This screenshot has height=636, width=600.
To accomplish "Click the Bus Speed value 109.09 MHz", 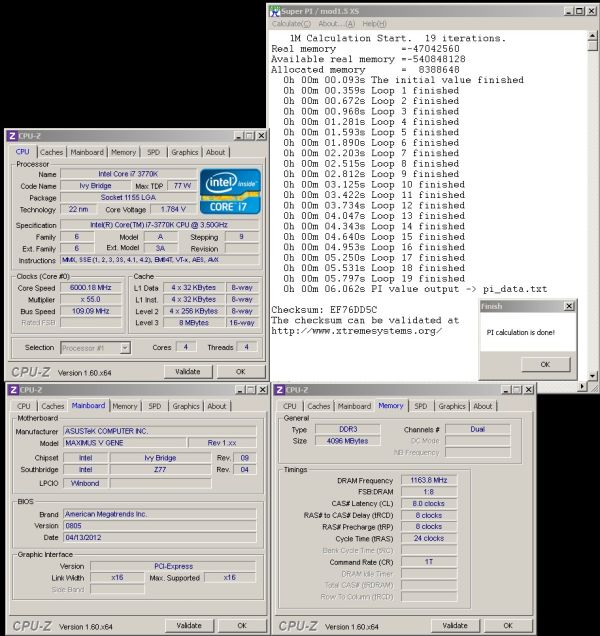I will 90,311.
